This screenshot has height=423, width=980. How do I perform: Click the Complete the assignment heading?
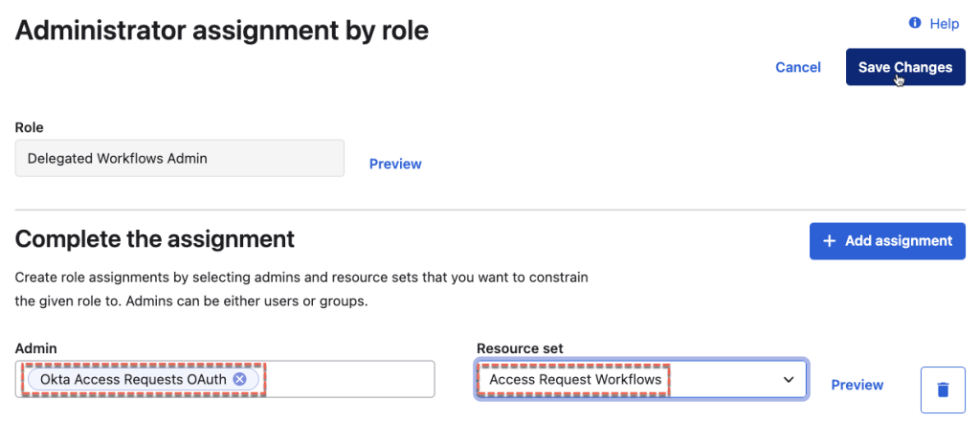[x=155, y=238]
